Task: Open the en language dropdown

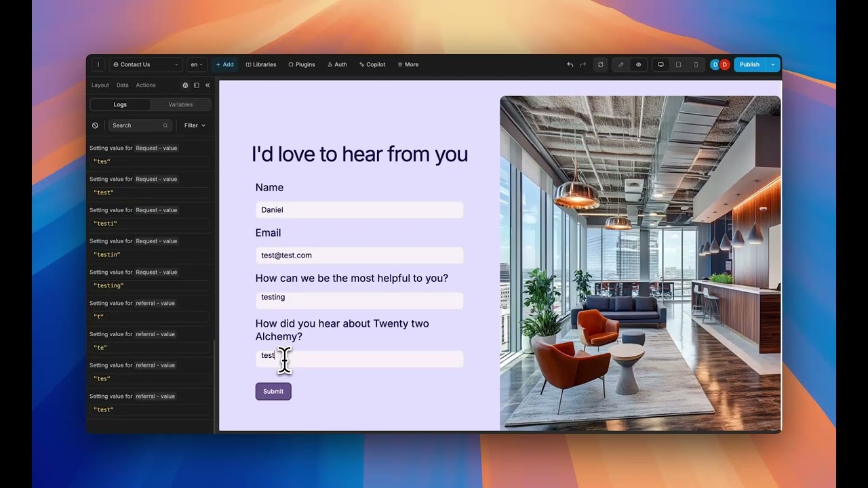Action: [x=197, y=64]
